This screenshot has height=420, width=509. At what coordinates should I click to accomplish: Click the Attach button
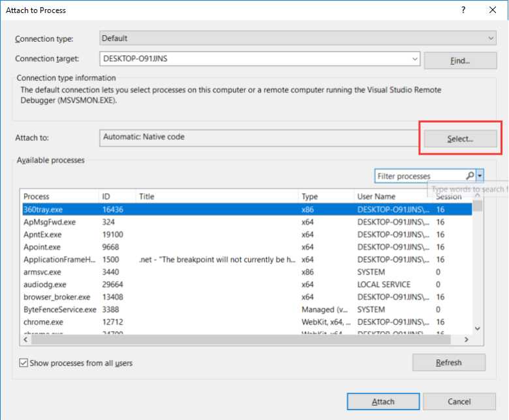click(383, 402)
